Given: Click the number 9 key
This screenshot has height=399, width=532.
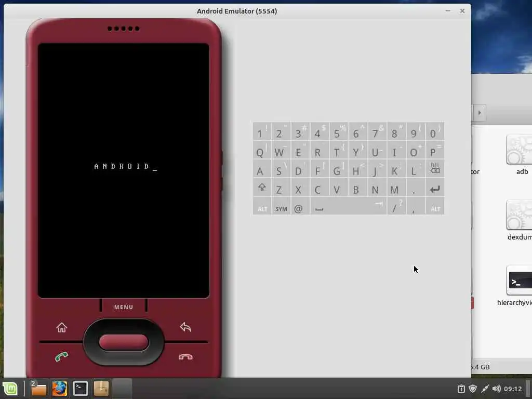Looking at the screenshot, I should (415, 131).
